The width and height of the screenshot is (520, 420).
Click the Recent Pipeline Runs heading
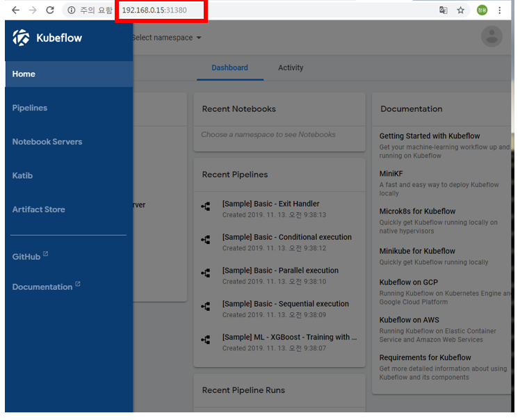click(x=243, y=390)
